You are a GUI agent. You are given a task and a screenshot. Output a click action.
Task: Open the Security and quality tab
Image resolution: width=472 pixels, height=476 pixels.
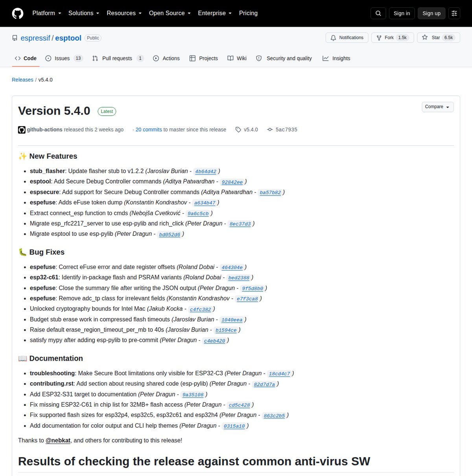pyautogui.click(x=284, y=58)
